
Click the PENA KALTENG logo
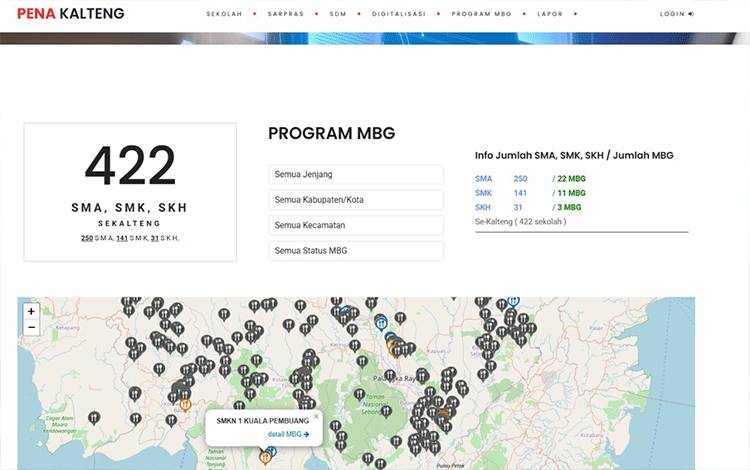click(71, 13)
